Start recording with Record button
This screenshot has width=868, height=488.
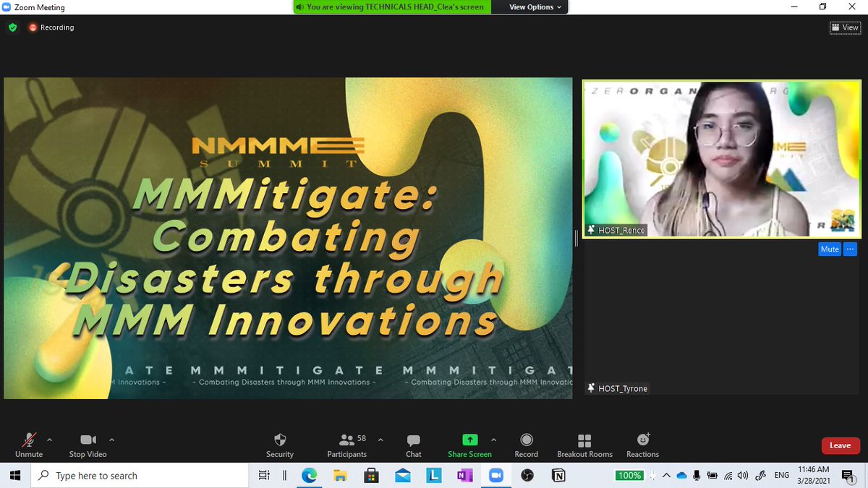pyautogui.click(x=527, y=445)
